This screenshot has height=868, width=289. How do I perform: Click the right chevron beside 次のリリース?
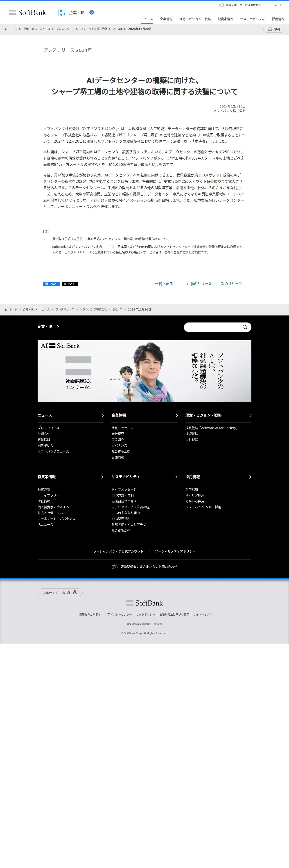[245, 284]
